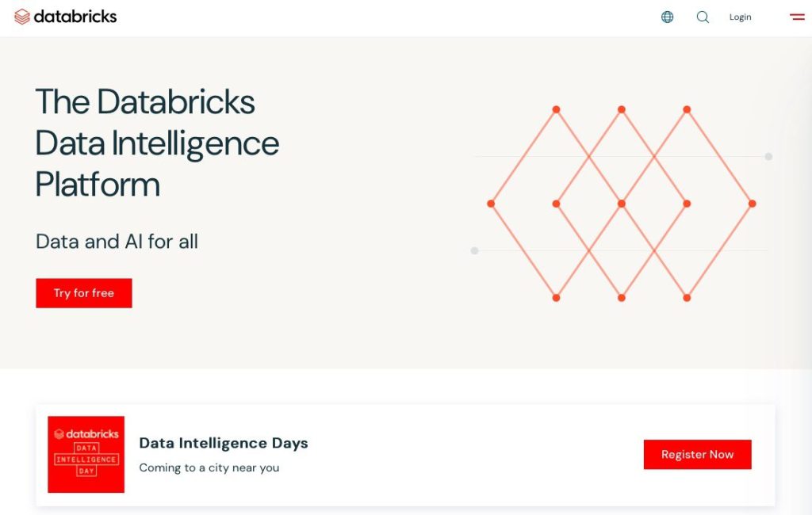
Task: Click the rightmost orange node of diagram
Action: pyautogui.click(x=752, y=204)
